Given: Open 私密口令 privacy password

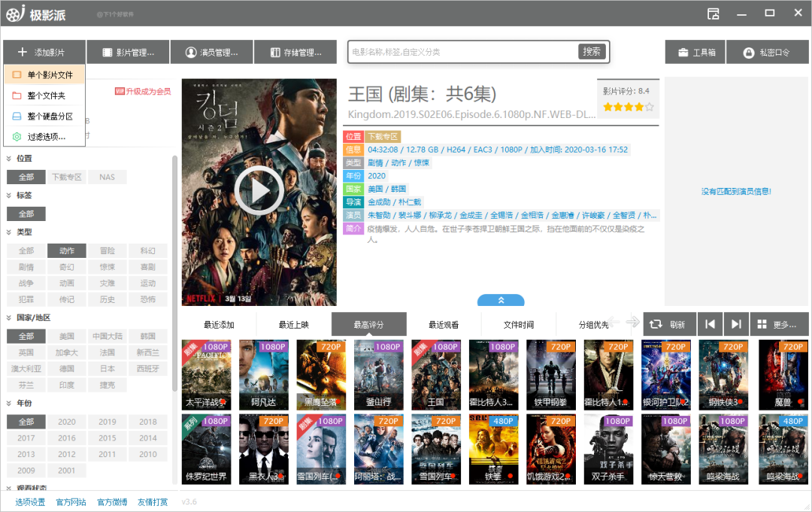Looking at the screenshot, I should pyautogui.click(x=768, y=53).
